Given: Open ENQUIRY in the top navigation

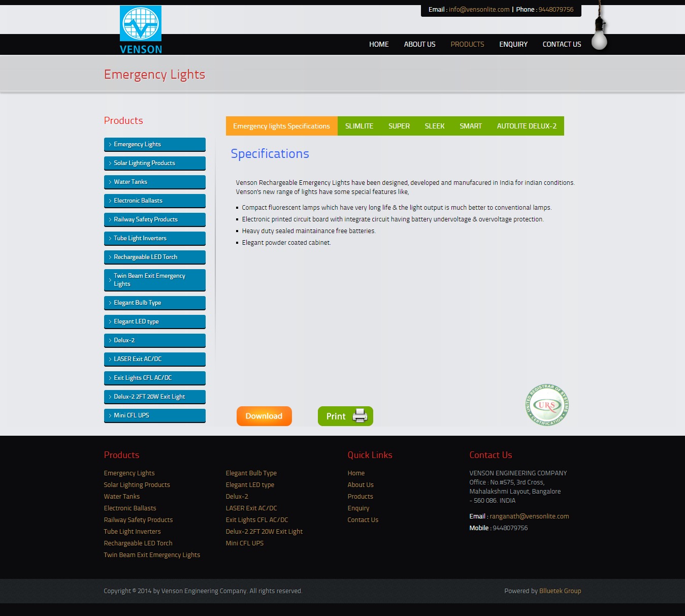Looking at the screenshot, I should [513, 44].
